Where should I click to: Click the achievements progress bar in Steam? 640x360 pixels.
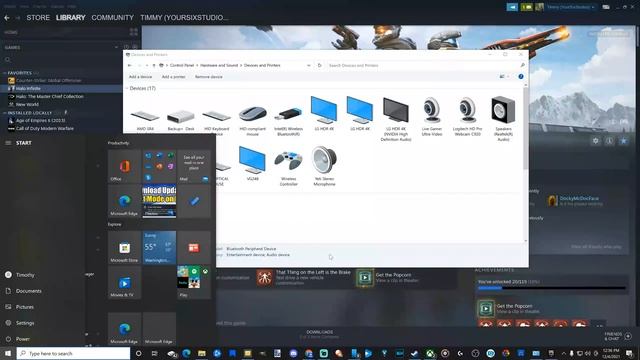click(x=551, y=288)
